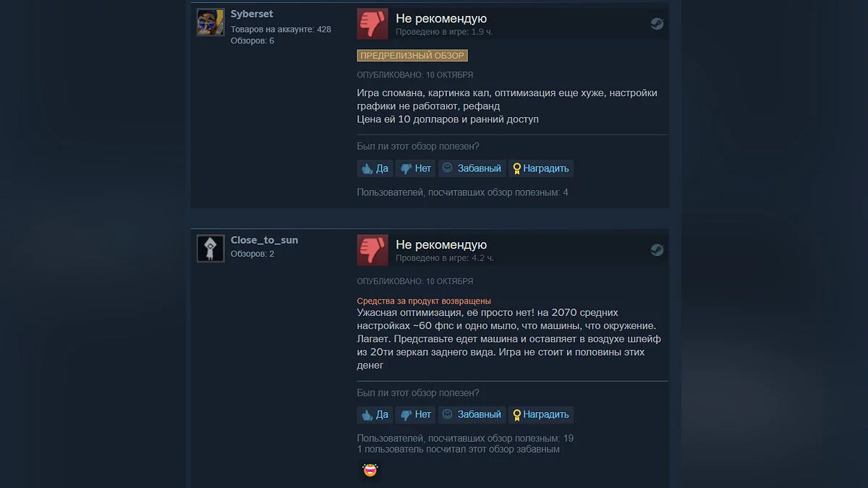Open Close_to_sun's avatar picture
Image resolution: width=868 pixels, height=488 pixels.
[210, 249]
